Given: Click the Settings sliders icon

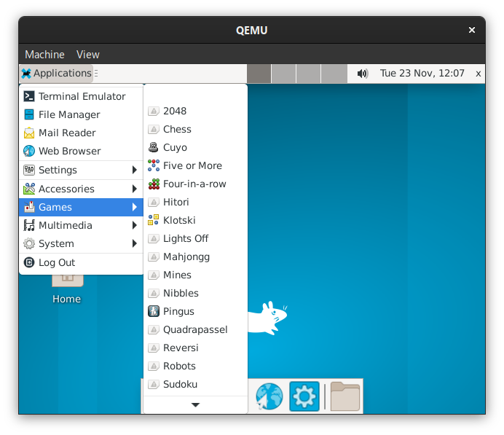Looking at the screenshot, I should click(29, 170).
